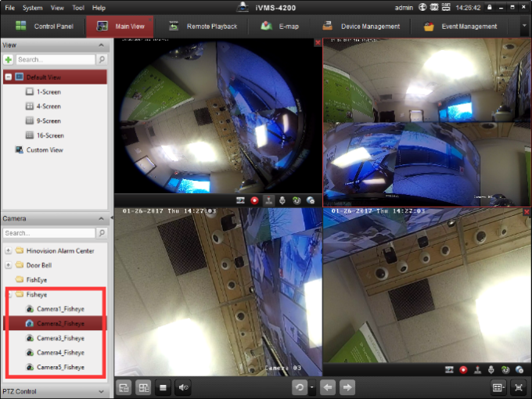Stop all live view in bottom toolbar
The width and height of the screenshot is (532, 399).
pos(164,387)
